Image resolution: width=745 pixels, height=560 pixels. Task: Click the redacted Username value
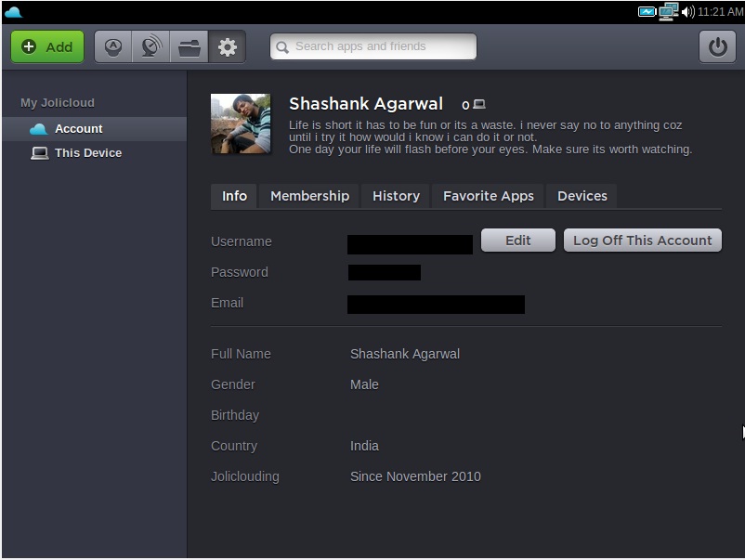coord(410,244)
